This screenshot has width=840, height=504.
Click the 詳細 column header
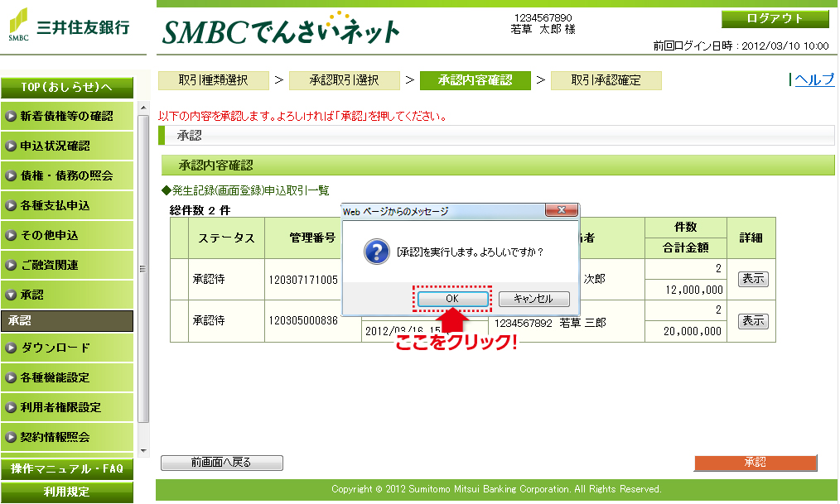[751, 238]
